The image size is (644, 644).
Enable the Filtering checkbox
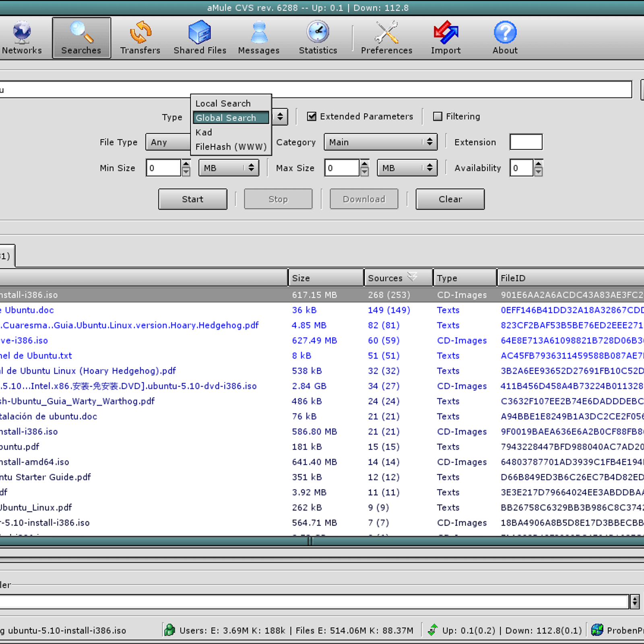(x=438, y=116)
